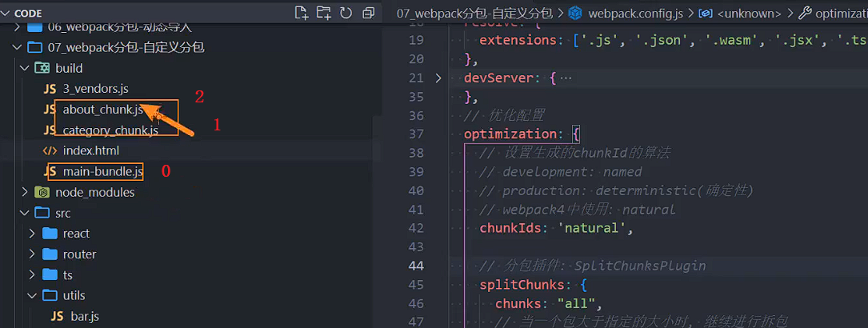Collapse all folders in explorer

click(368, 13)
